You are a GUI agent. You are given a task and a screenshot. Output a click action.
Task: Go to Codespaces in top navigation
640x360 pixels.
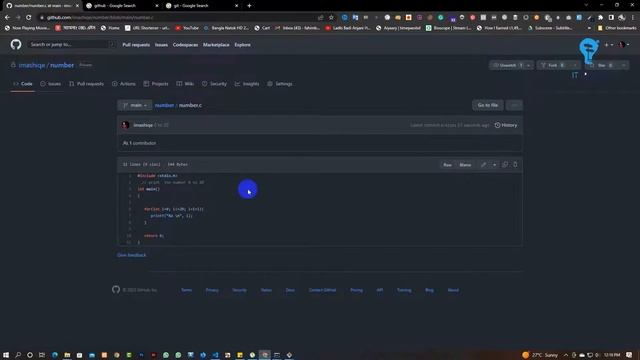tap(185, 45)
